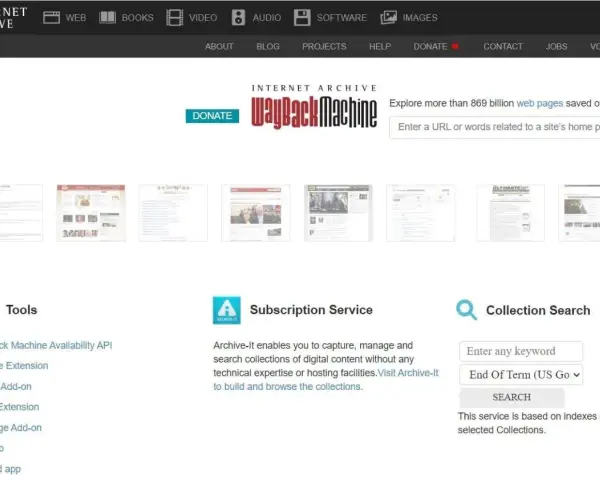
Task: Click the red heart beside Donate
Action: pos(455,46)
